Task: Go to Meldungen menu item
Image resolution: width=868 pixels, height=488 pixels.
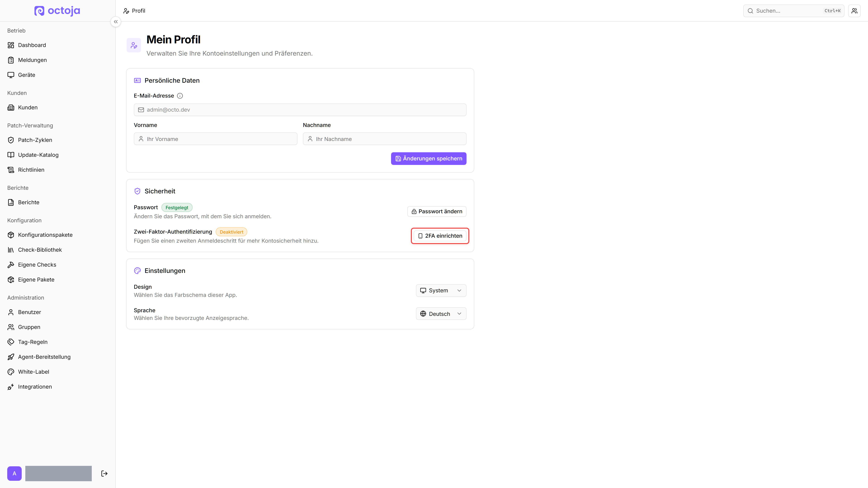Action: (x=58, y=60)
